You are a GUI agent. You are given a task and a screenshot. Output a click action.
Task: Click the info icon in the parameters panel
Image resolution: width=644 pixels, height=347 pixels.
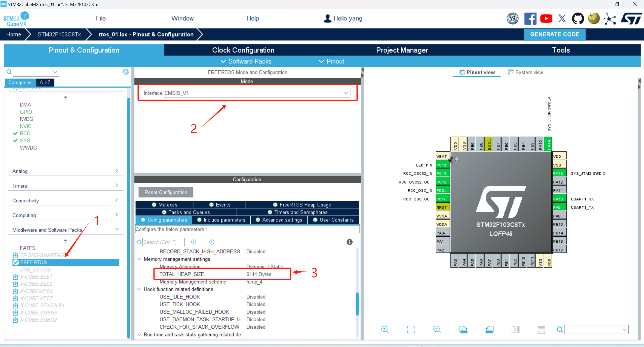[x=349, y=242]
